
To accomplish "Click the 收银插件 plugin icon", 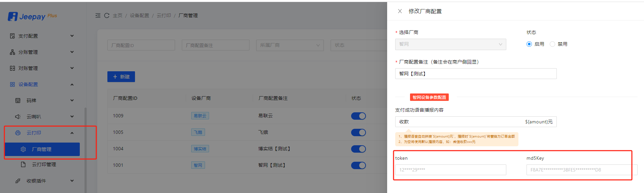I will [x=18, y=181].
